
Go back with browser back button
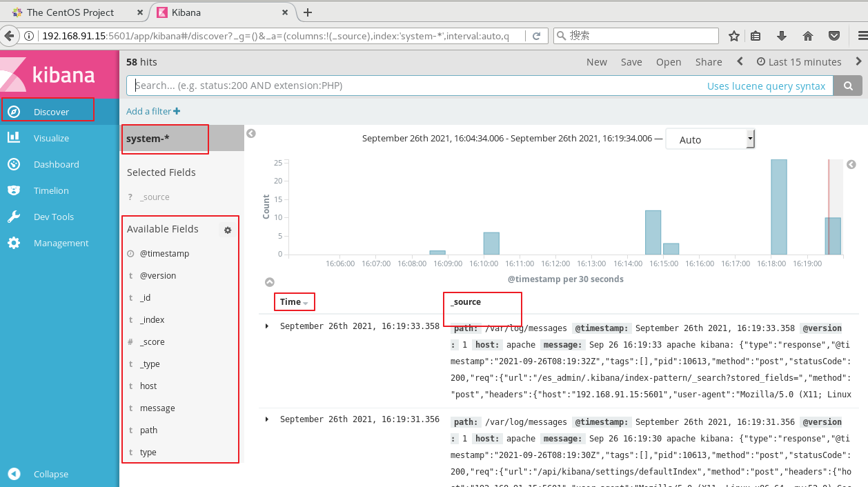click(8, 36)
